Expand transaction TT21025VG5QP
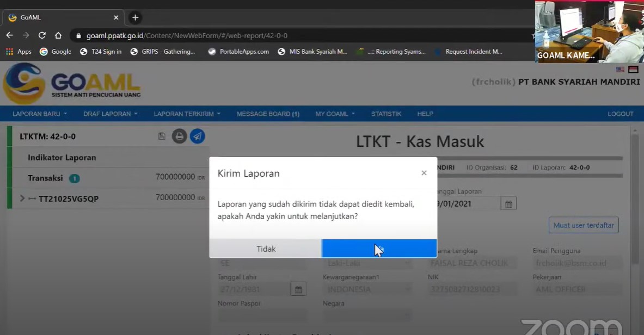 pyautogui.click(x=22, y=198)
